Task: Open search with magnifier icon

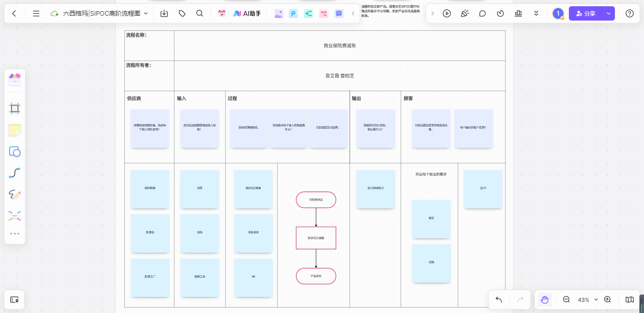Action: point(200,13)
